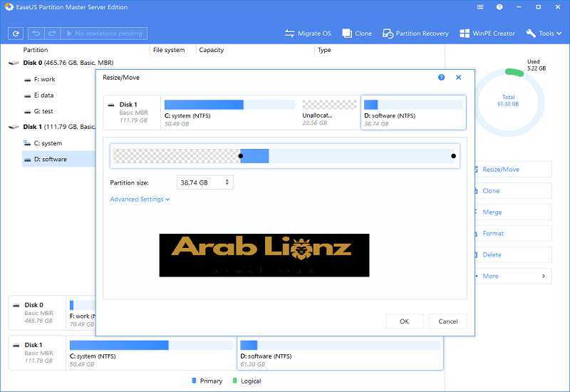This screenshot has height=392, width=570.
Task: Click the Capacity column header
Action: [211, 50]
